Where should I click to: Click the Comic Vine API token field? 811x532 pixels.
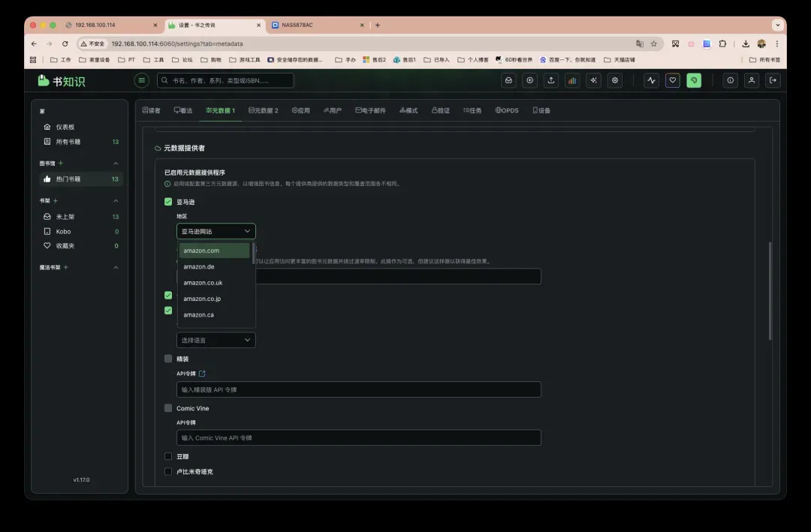tap(358, 437)
